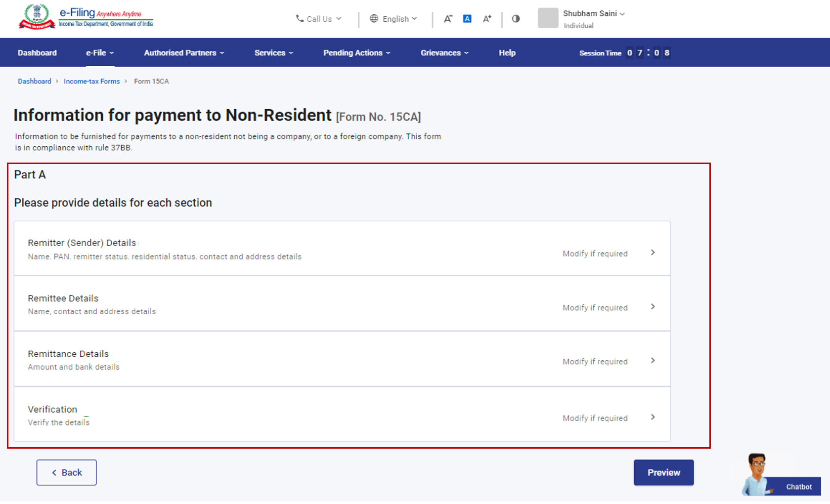Open the Verification section row
830x504 pixels.
pos(342,415)
